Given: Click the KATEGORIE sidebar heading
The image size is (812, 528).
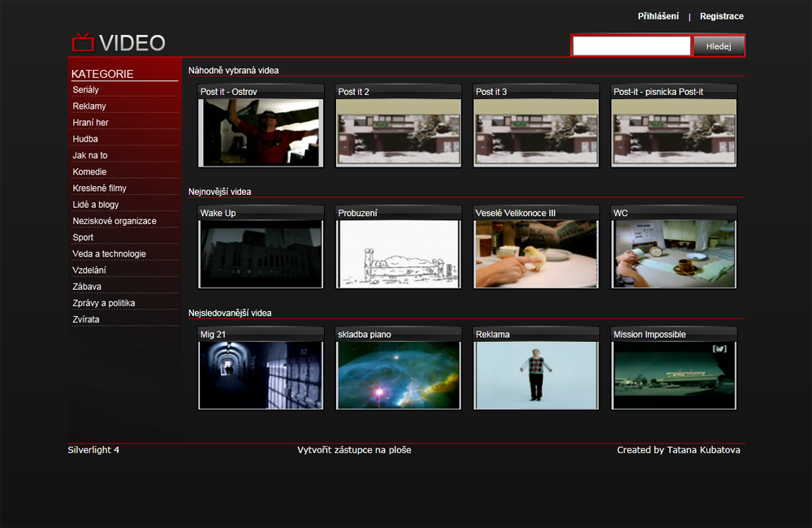Looking at the screenshot, I should pos(102,74).
